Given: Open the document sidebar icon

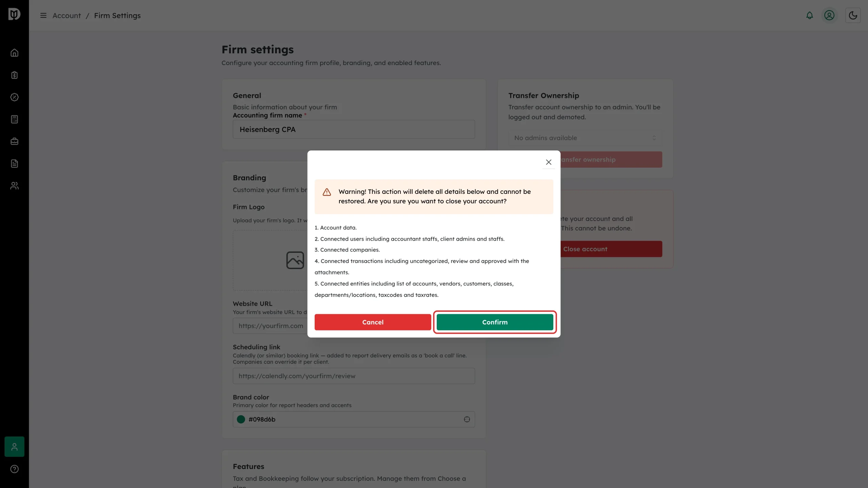Looking at the screenshot, I should coord(14,164).
